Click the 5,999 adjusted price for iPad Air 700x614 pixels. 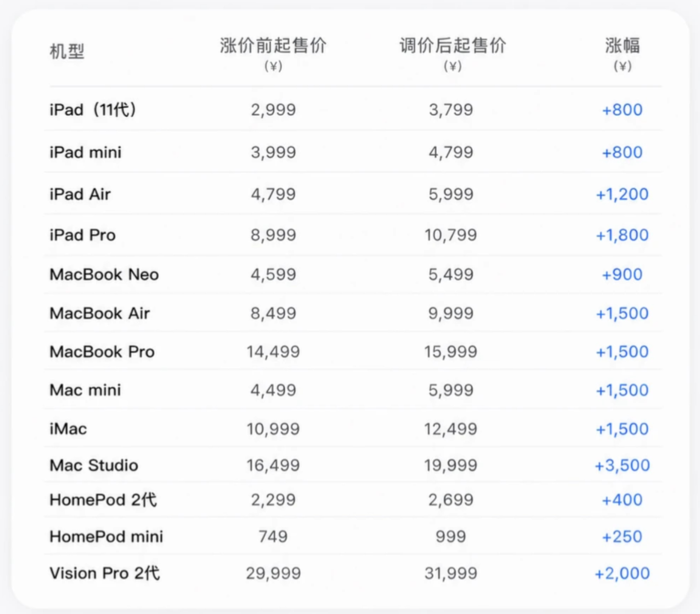(451, 194)
